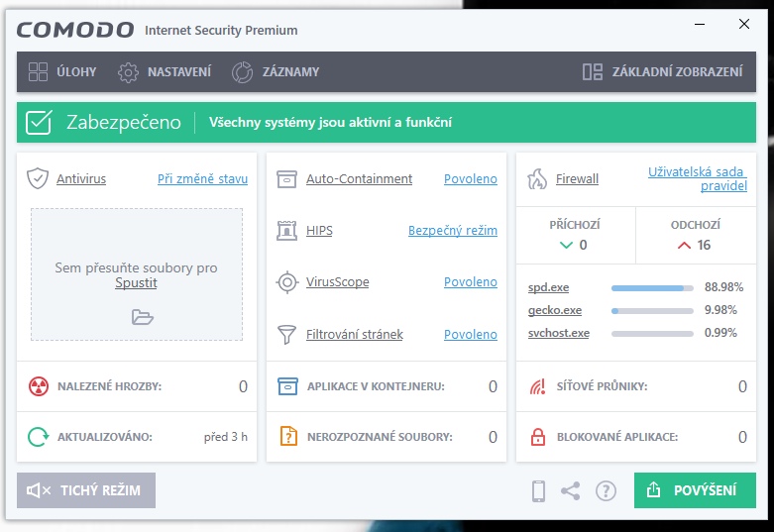Open the mobile device icon
This screenshot has width=774, height=532.
pos(538,490)
